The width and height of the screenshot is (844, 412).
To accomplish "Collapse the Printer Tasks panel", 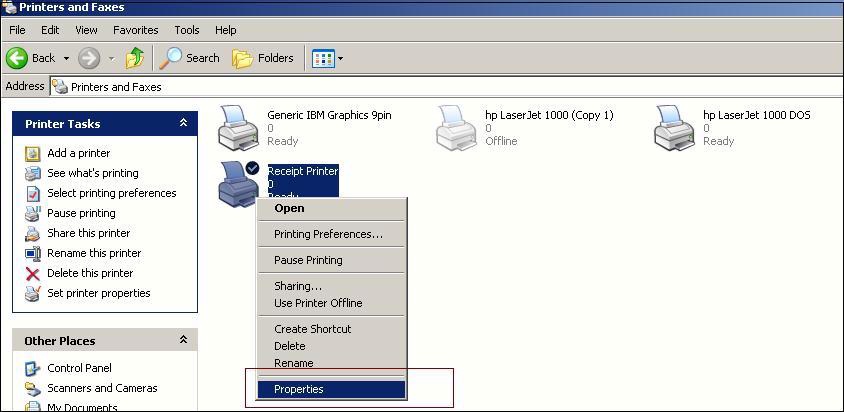I will [183, 123].
